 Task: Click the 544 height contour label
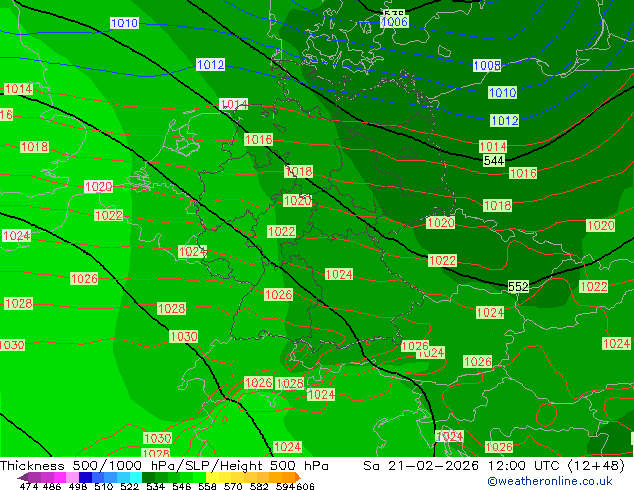494,161
